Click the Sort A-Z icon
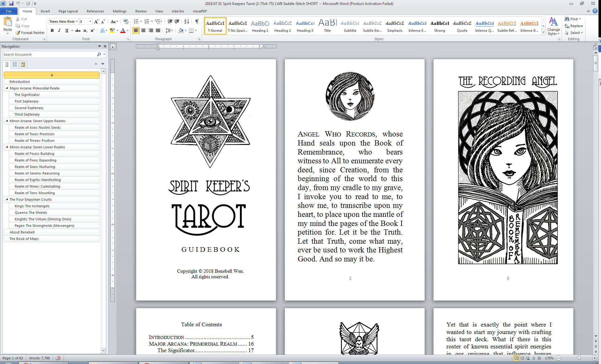This screenshot has height=364, width=601. tap(186, 22)
